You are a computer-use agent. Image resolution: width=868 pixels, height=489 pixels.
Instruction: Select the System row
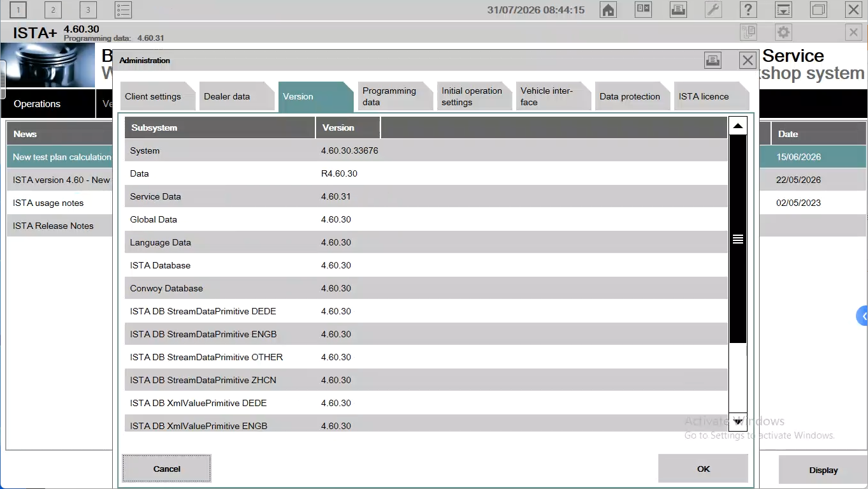click(x=426, y=150)
